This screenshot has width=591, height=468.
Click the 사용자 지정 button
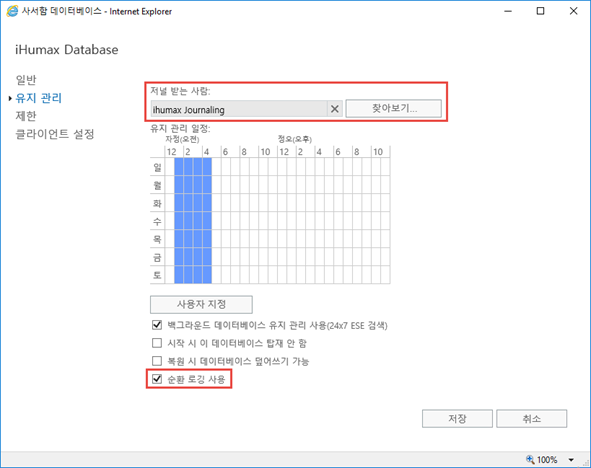point(201,304)
